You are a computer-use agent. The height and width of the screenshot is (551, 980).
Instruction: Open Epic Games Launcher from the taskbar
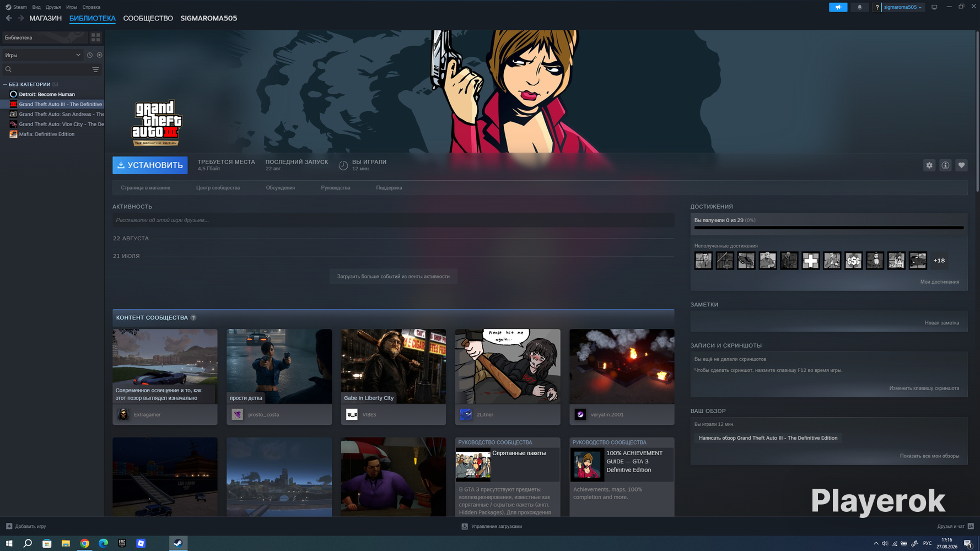click(122, 543)
